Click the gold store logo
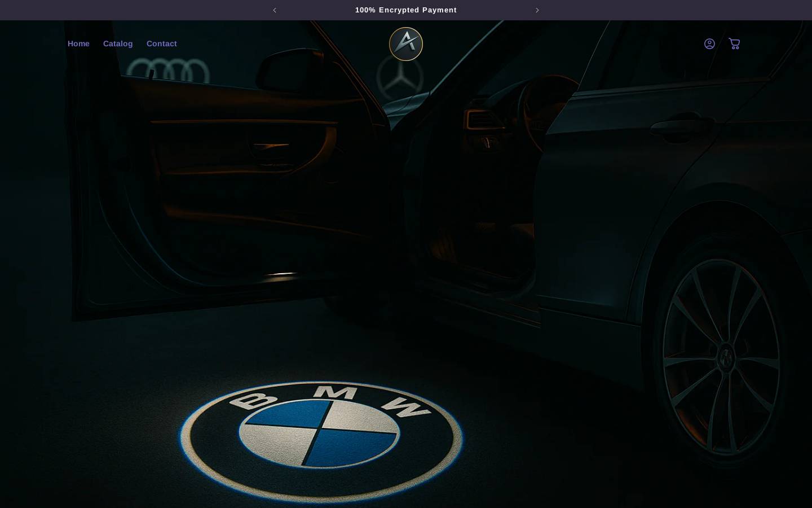812x508 pixels. tap(406, 44)
